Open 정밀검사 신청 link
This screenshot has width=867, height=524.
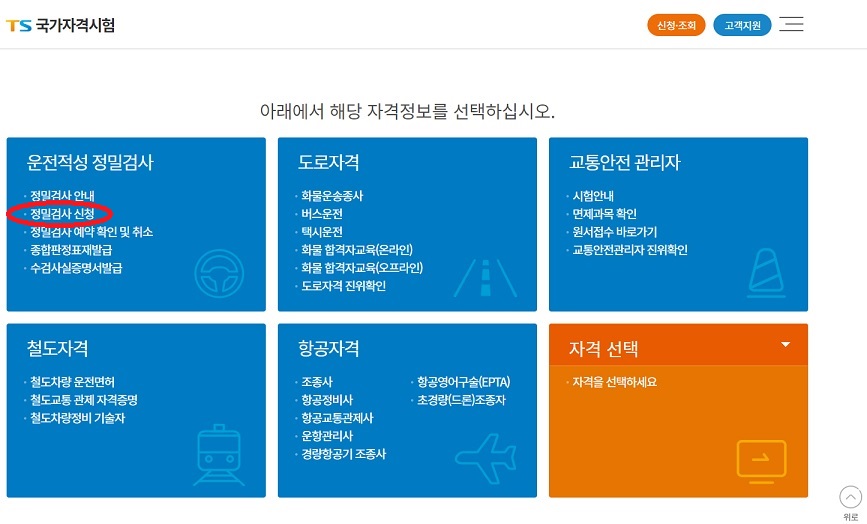[x=62, y=214]
